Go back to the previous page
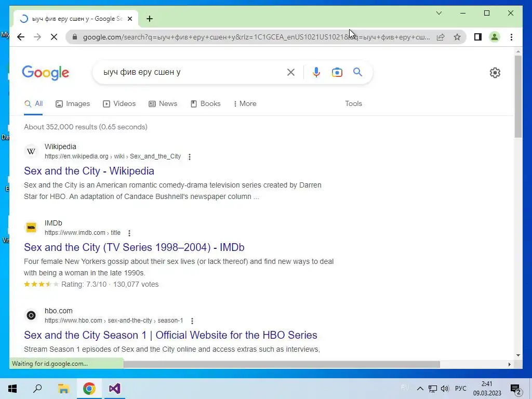The height and width of the screenshot is (399, 532). pos(21,37)
